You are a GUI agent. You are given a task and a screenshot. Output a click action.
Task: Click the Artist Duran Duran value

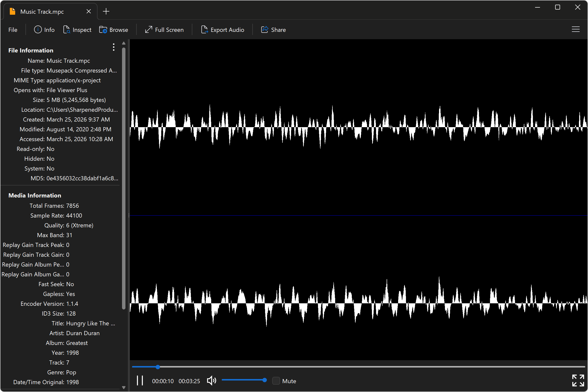pyautogui.click(x=83, y=333)
